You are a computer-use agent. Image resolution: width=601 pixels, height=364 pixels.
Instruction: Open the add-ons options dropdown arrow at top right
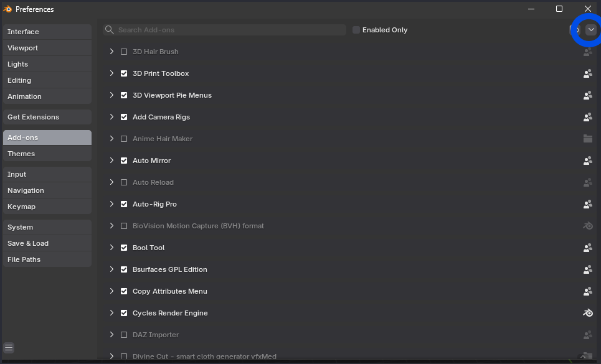point(591,30)
